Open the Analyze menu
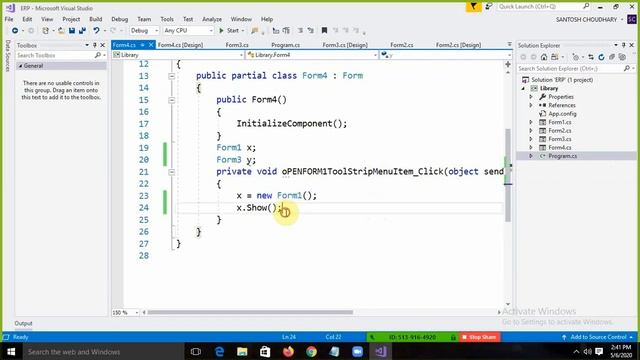This screenshot has width=640, height=360. [212, 19]
